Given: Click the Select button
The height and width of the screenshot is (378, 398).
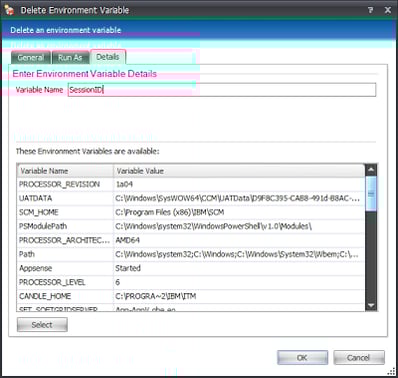Looking at the screenshot, I should pyautogui.click(x=42, y=325).
